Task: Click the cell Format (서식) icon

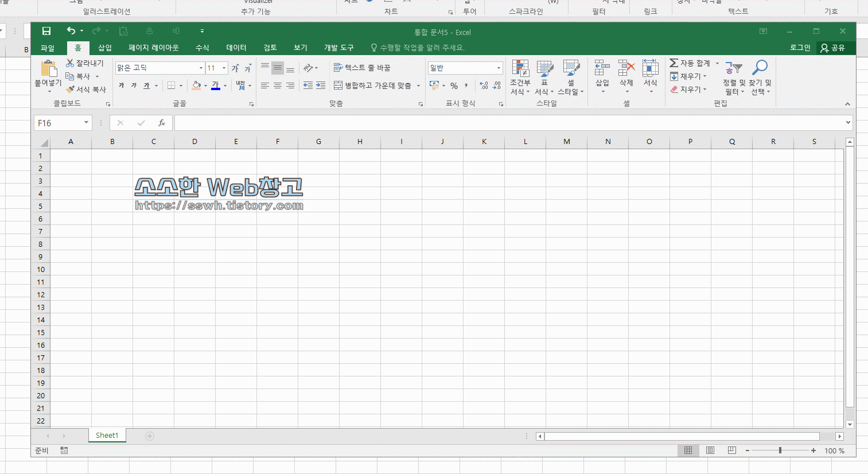Action: 650,68
